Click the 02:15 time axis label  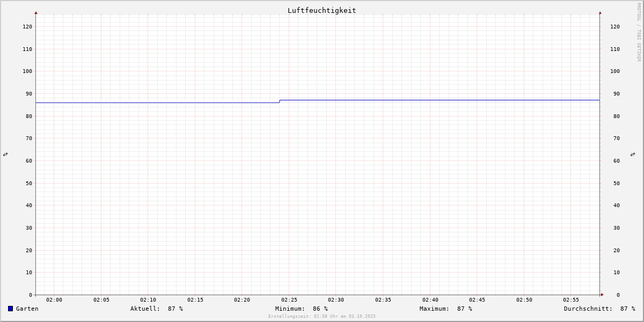(x=195, y=300)
